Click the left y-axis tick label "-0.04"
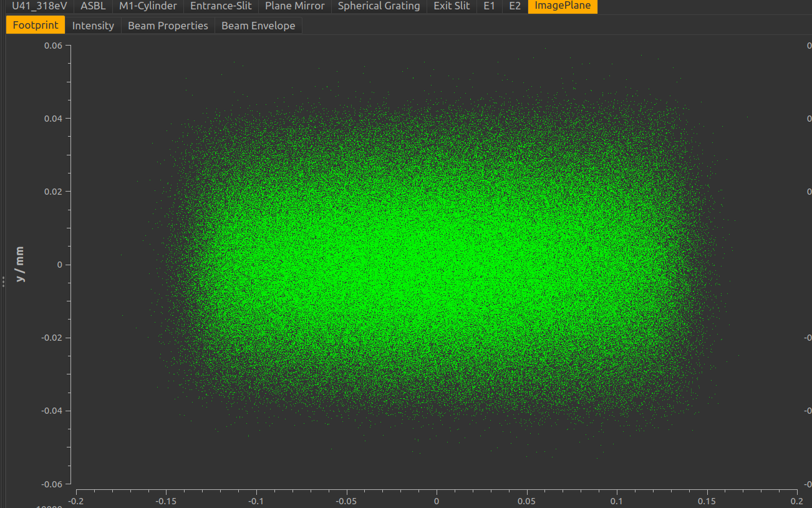This screenshot has width=812, height=508. [x=51, y=411]
